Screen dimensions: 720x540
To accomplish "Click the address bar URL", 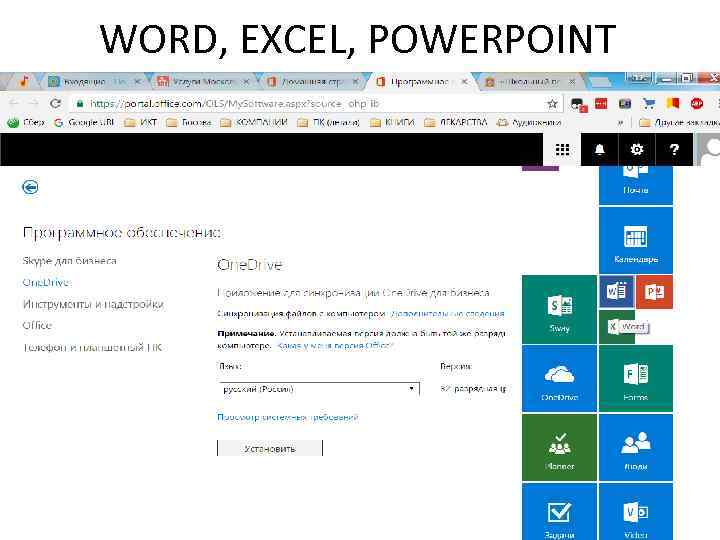I will point(234,104).
